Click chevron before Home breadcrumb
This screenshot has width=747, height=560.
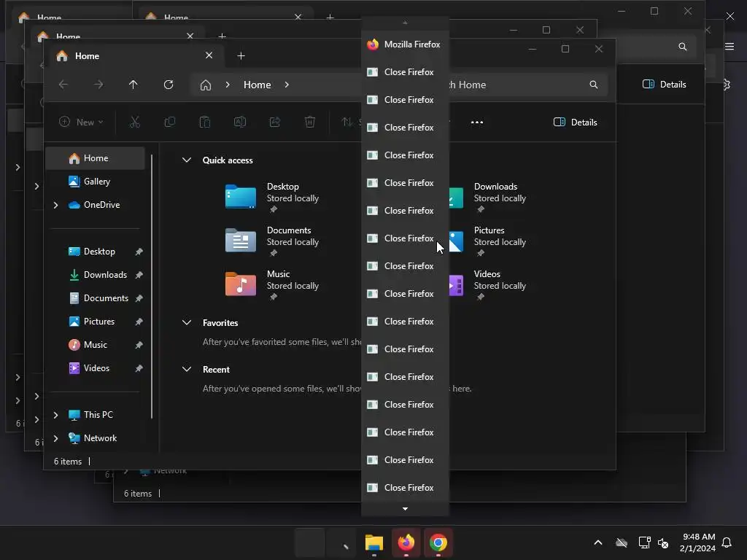pos(228,85)
